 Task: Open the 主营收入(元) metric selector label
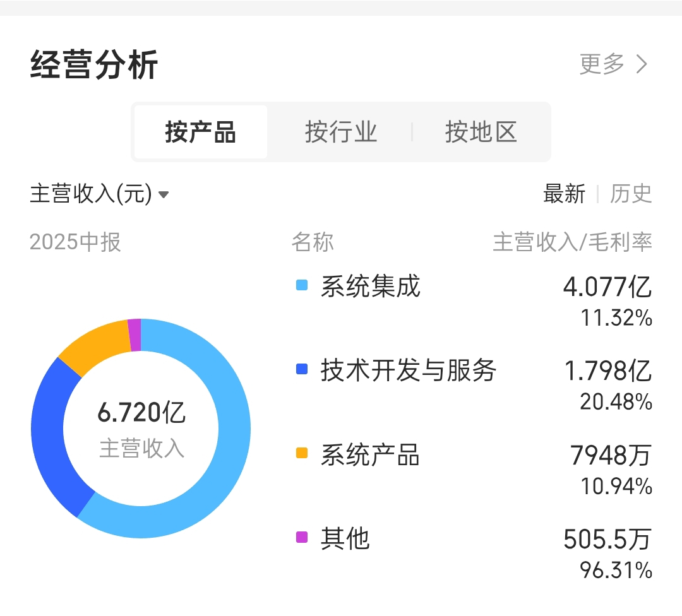tap(91, 194)
